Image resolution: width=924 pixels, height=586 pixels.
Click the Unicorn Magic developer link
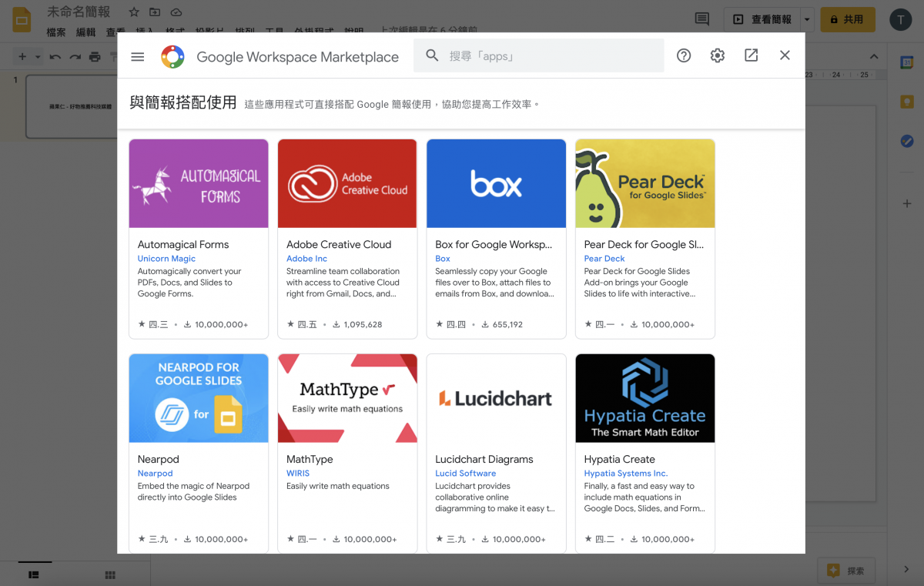[166, 259]
